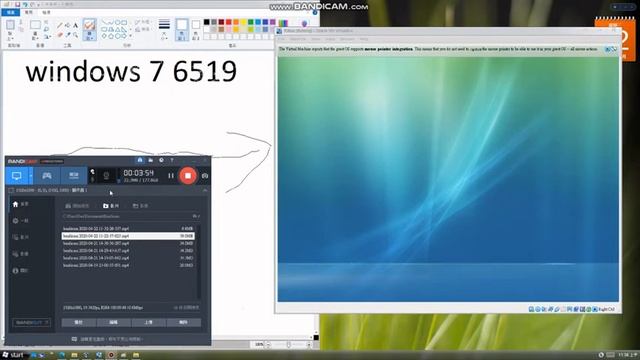
Task: Click the Upload button below video list
Action: pyautogui.click(x=149, y=322)
